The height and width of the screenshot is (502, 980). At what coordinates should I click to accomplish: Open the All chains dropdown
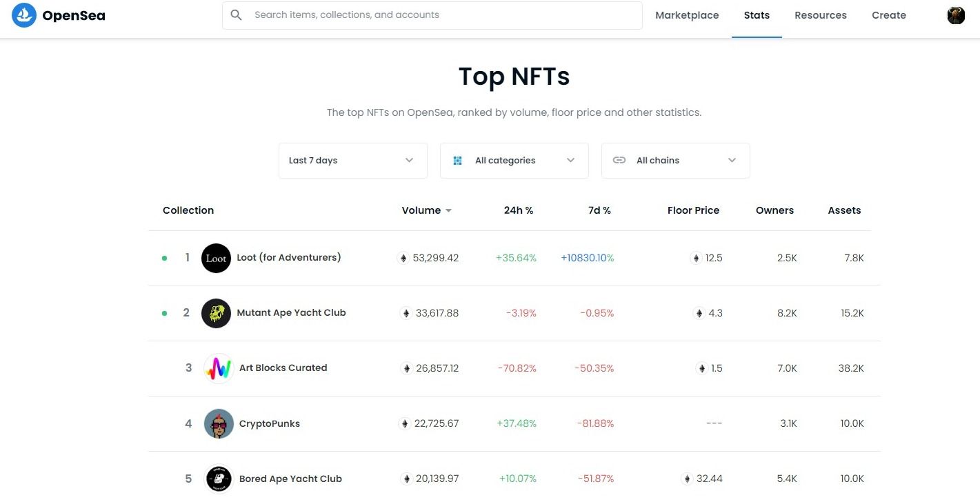point(676,161)
